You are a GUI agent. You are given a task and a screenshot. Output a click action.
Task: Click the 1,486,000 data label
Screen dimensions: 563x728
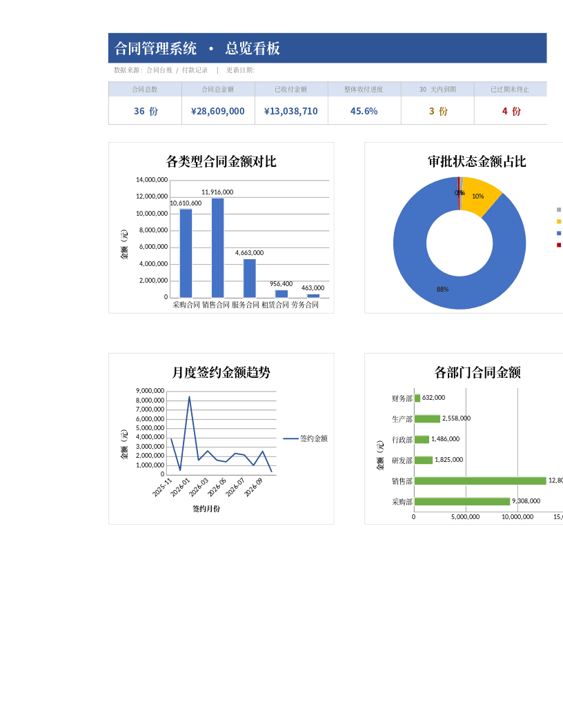445,438
